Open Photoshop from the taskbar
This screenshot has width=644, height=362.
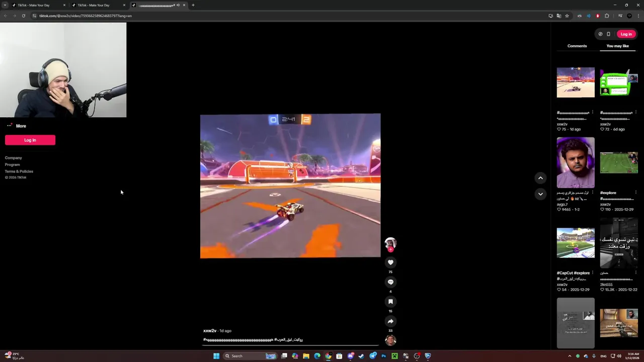point(383,356)
